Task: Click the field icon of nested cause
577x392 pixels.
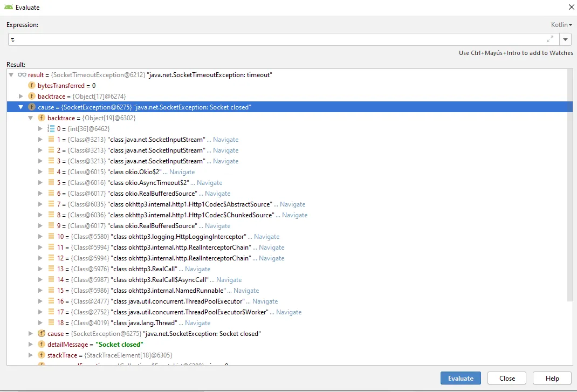Action: (42, 333)
